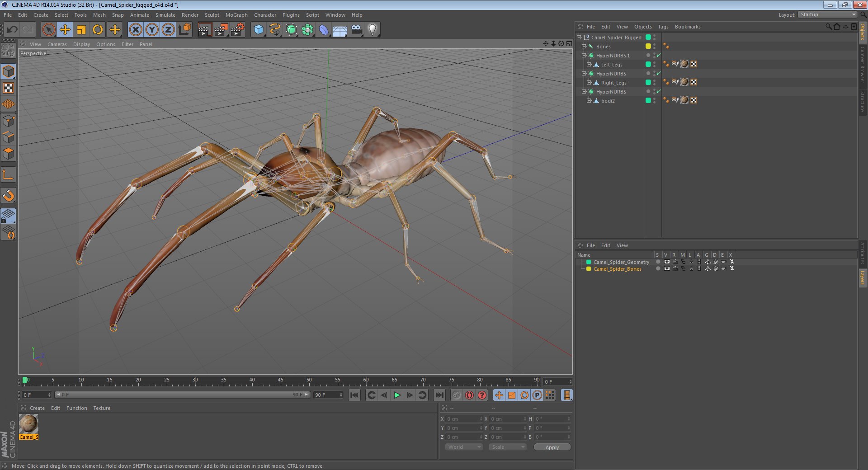868x470 pixels.
Task: Toggle visibility eye for Camel_Spider_Bones layer
Action: click(x=667, y=269)
